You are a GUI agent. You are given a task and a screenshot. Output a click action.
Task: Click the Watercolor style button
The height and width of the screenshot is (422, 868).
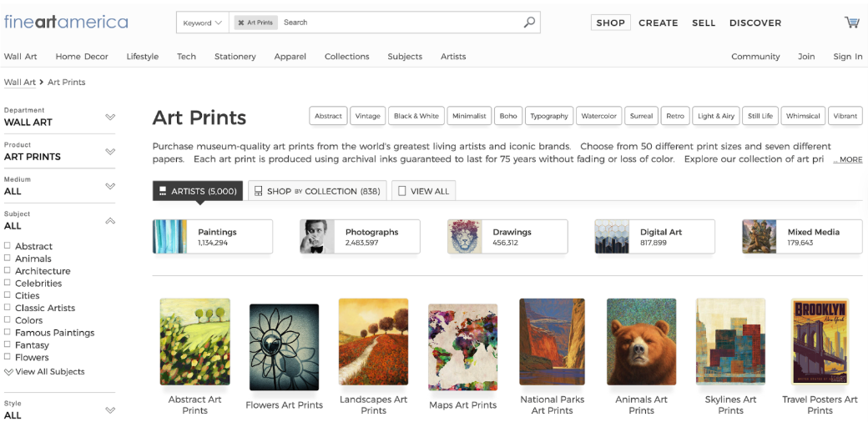pyautogui.click(x=598, y=116)
